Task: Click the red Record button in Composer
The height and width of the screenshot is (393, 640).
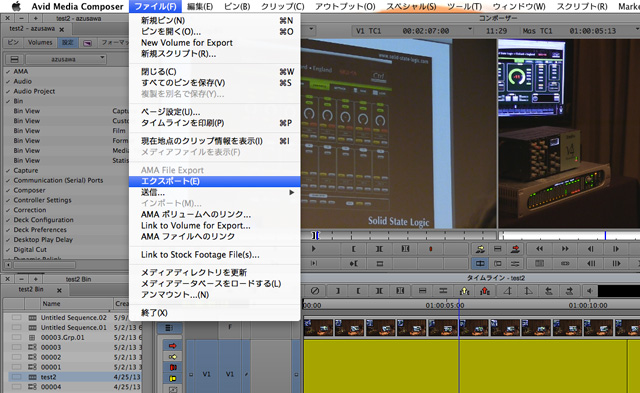Action: tap(430, 249)
